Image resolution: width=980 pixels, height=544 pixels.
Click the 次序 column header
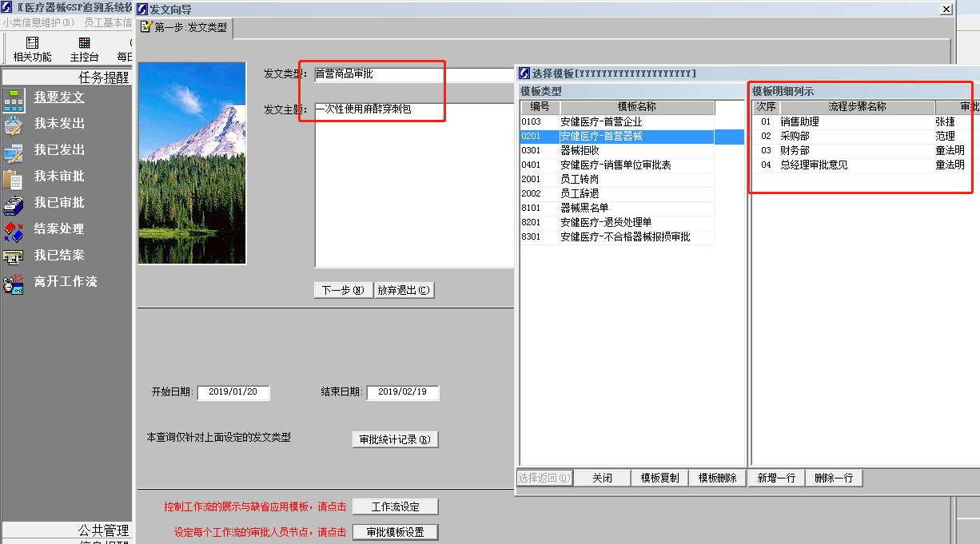pyautogui.click(x=766, y=107)
